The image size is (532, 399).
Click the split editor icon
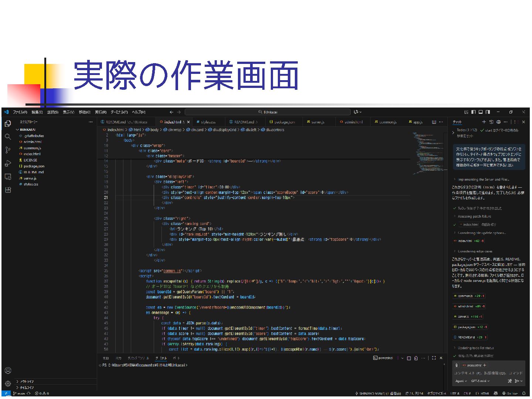coord(434,122)
